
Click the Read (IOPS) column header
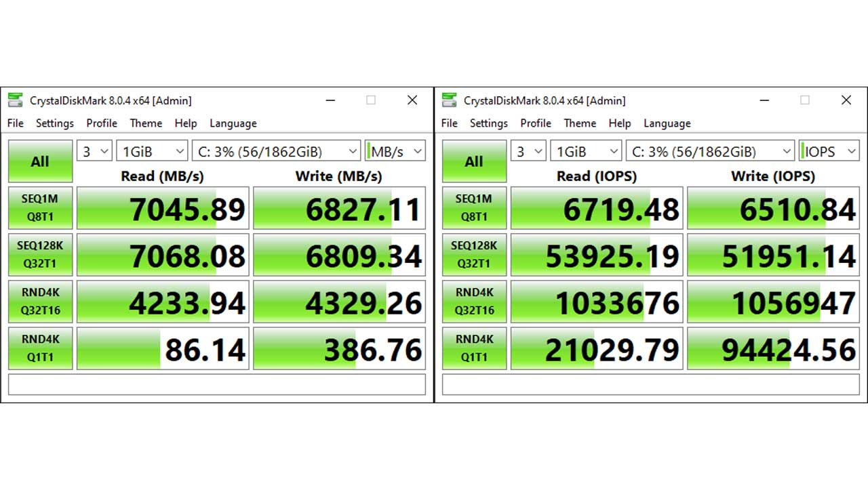(x=597, y=176)
